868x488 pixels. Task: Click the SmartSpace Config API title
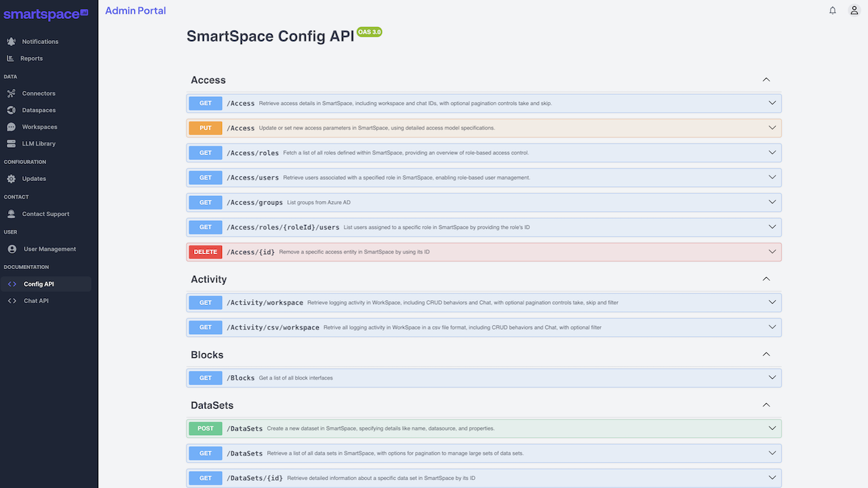[271, 37]
